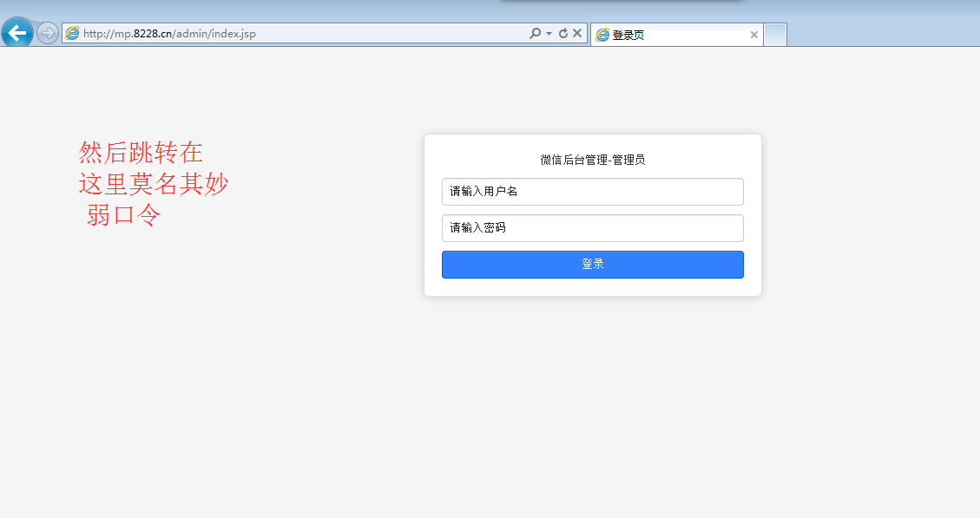Focus the 请输入用户名 username field
980x518 pixels.
pos(593,192)
